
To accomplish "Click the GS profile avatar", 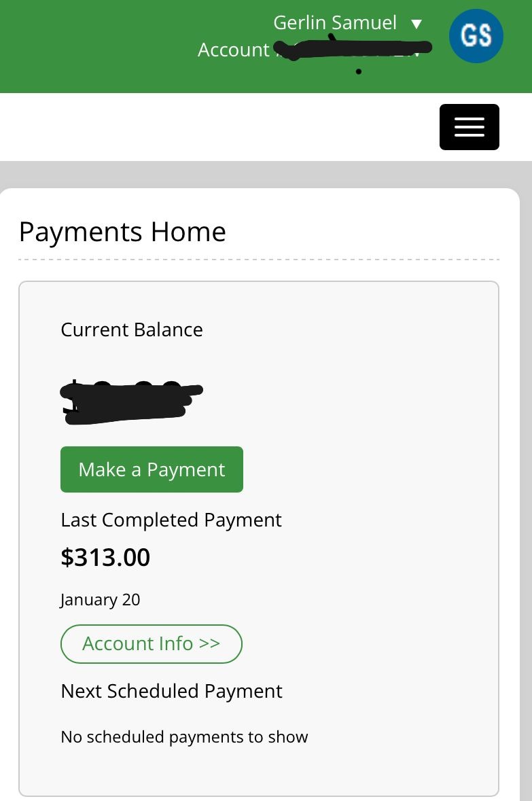I will (x=476, y=36).
